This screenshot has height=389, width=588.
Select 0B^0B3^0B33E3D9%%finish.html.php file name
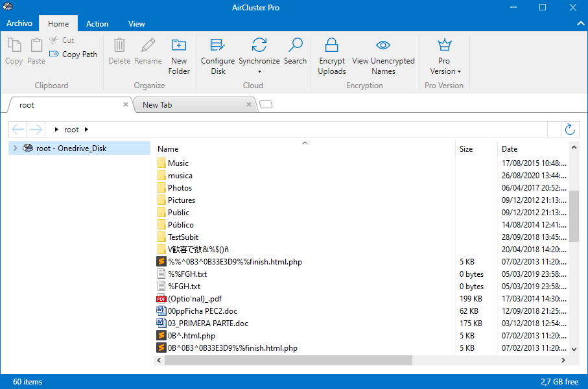(x=233, y=348)
